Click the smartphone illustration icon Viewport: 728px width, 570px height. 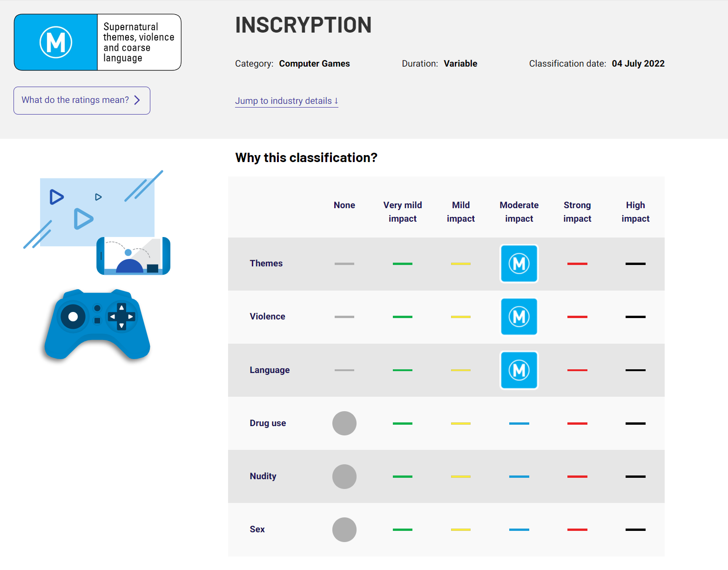[x=134, y=256]
